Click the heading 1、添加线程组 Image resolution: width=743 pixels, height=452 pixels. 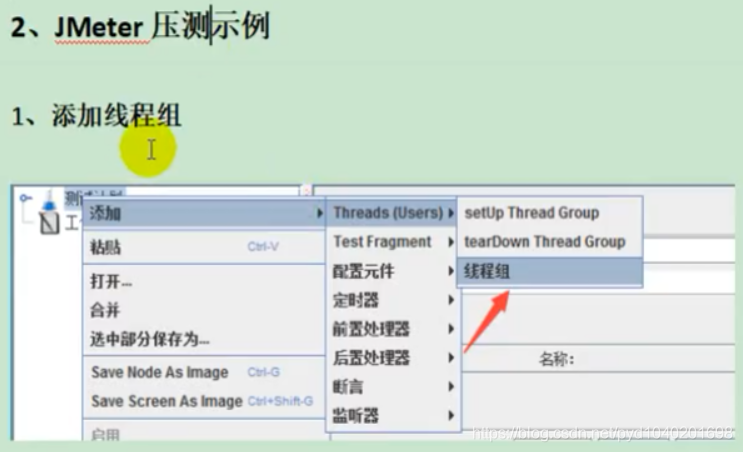(96, 115)
